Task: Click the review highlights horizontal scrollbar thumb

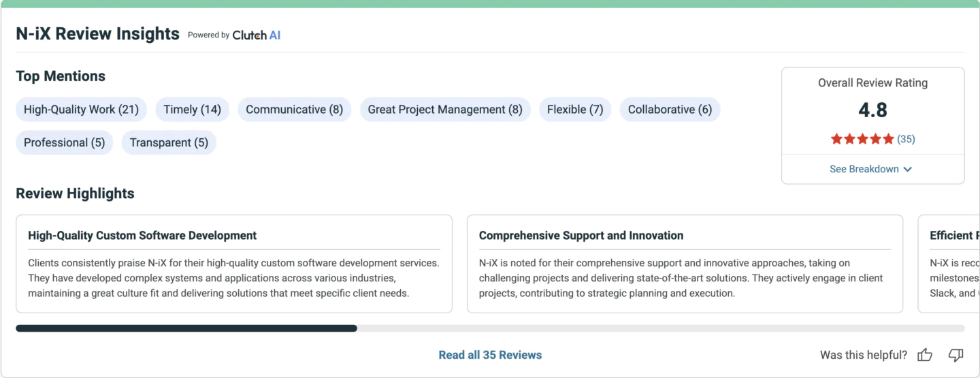Action: coord(186,328)
